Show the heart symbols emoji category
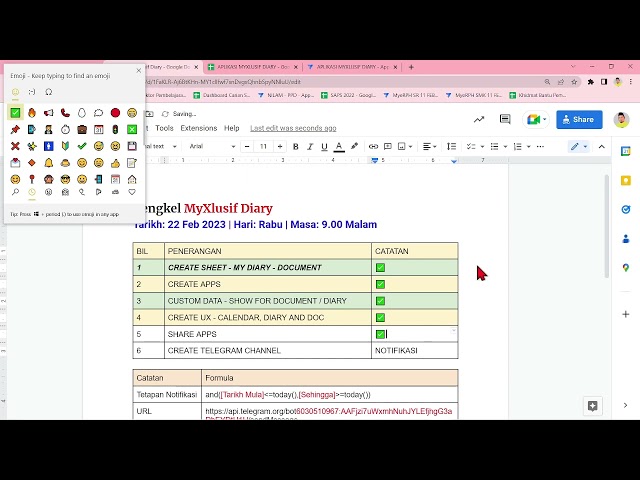Viewport: 640px width, 480px height. [132, 192]
